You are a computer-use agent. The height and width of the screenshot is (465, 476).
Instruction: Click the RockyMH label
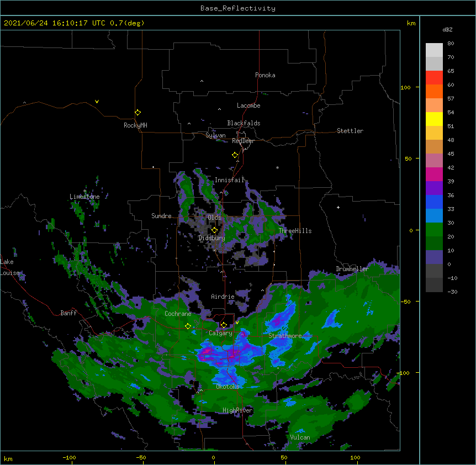tap(135, 125)
